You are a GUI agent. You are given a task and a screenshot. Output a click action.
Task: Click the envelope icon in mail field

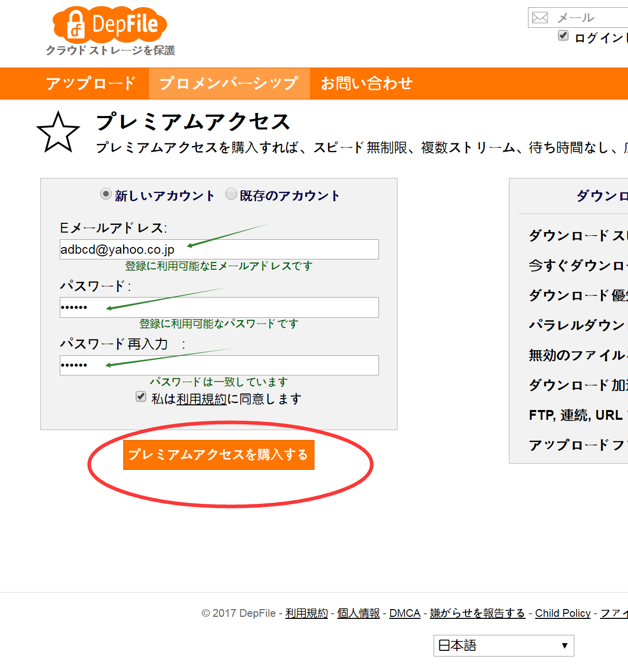coord(540,18)
